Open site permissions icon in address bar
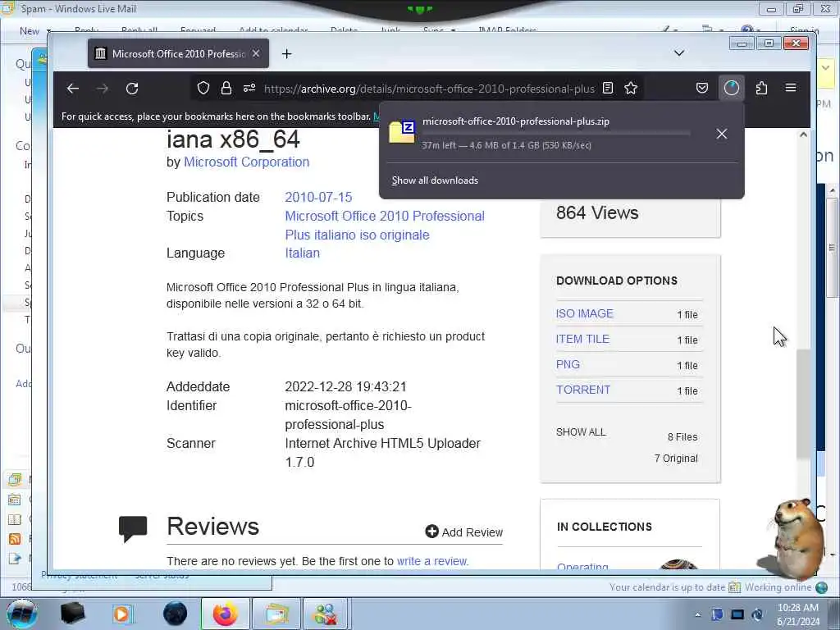 point(249,88)
